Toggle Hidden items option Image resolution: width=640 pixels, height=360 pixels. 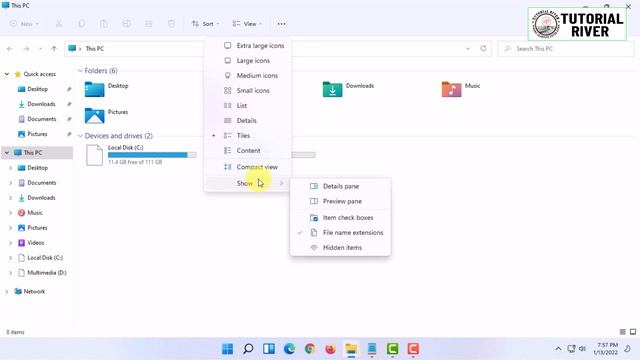pos(340,247)
